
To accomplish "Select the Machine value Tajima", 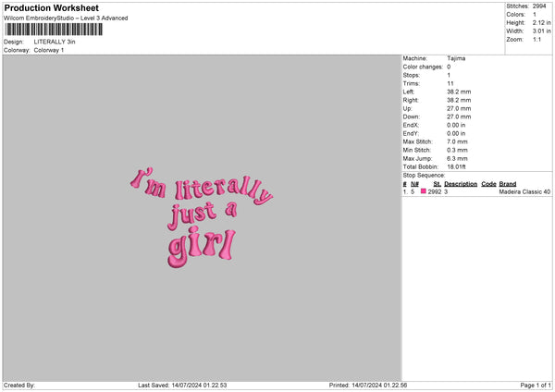I will (456, 58).
